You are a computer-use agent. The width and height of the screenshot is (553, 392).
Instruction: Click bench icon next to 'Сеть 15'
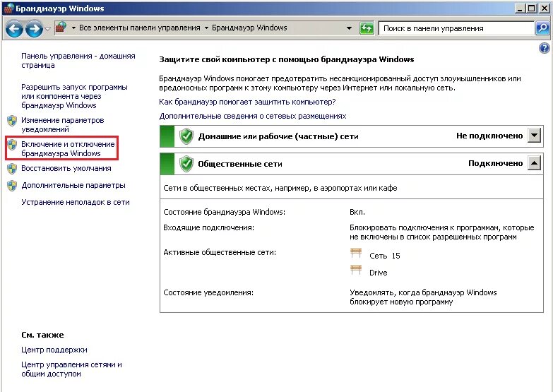tap(356, 253)
